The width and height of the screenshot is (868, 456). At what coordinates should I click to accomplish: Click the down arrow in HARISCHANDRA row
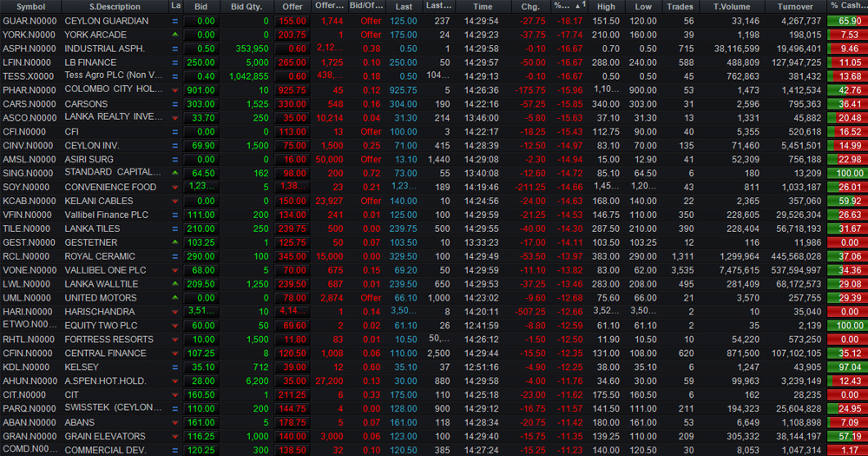point(175,312)
